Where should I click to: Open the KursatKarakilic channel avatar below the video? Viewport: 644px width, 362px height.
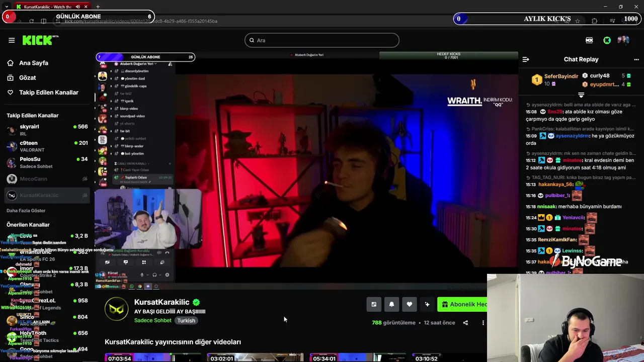pyautogui.click(x=116, y=309)
